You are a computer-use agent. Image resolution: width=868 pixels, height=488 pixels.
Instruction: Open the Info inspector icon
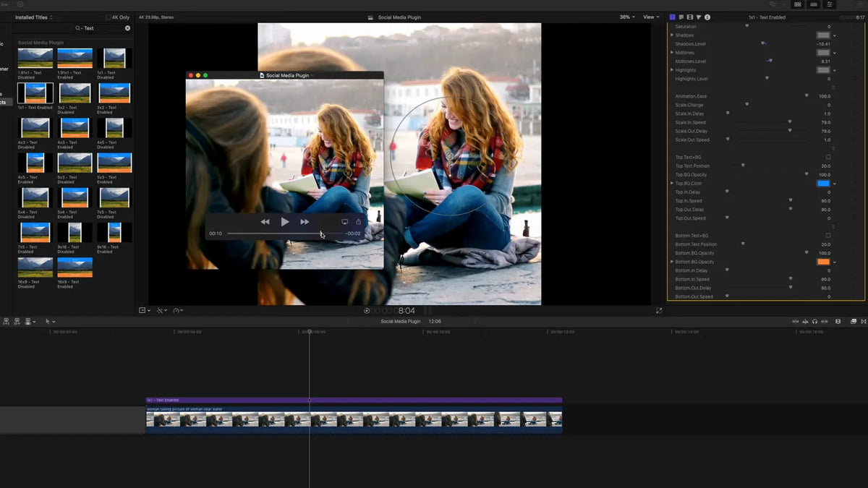[x=707, y=17]
